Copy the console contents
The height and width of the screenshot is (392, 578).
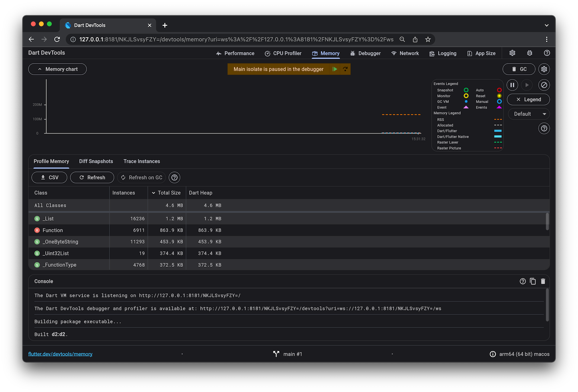(533, 281)
